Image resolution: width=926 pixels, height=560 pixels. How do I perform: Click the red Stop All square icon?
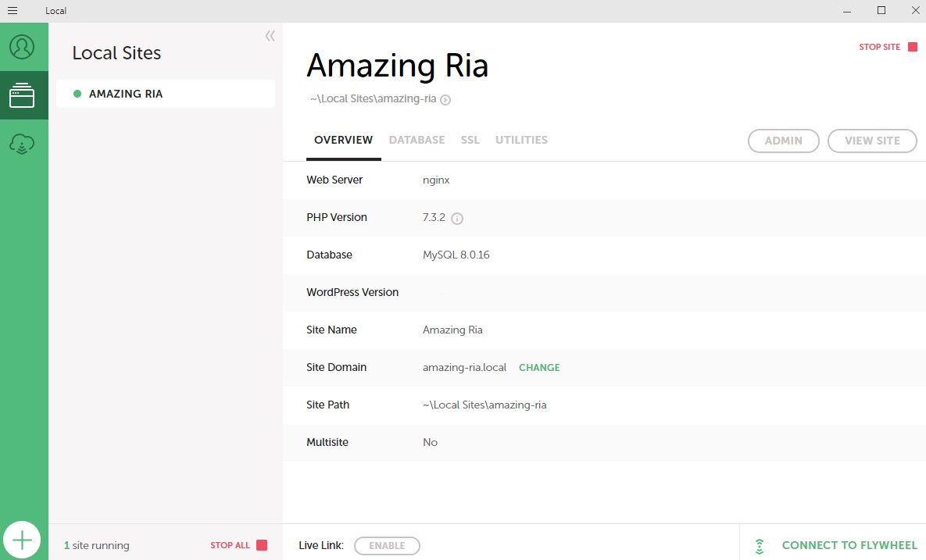[x=262, y=545]
